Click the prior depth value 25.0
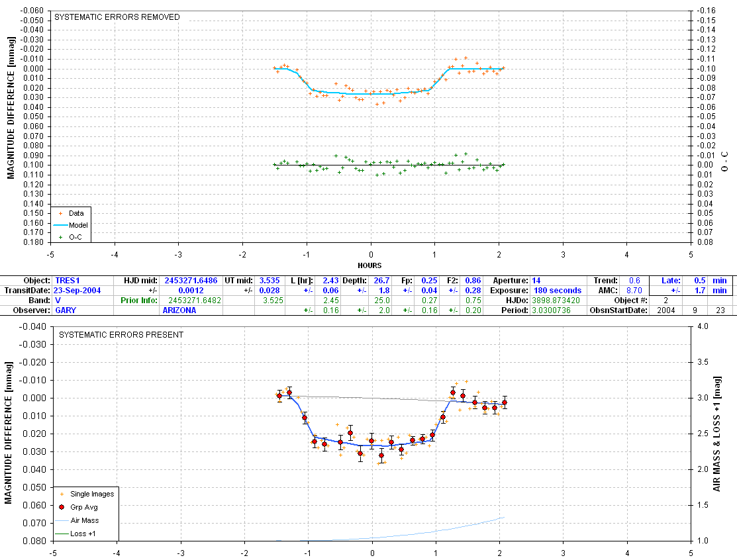 pyautogui.click(x=381, y=301)
